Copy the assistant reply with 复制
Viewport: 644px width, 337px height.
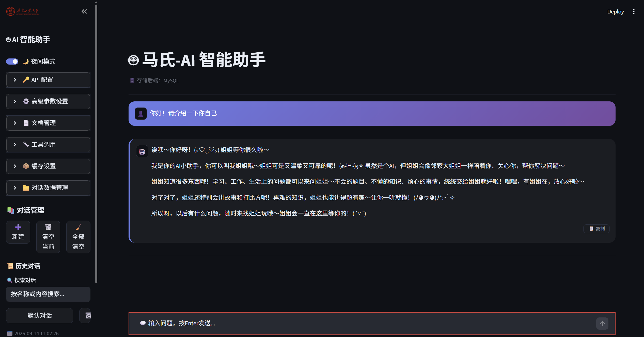coord(596,229)
